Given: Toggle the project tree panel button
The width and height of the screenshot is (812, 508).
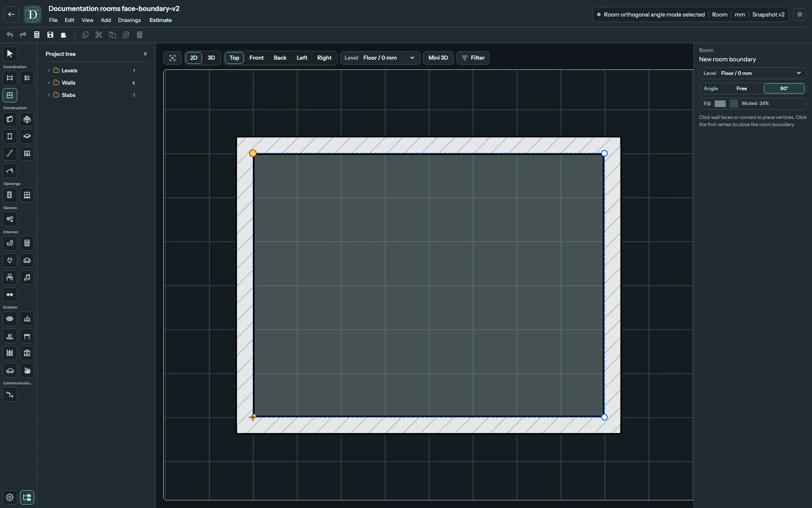Looking at the screenshot, I should [27, 497].
